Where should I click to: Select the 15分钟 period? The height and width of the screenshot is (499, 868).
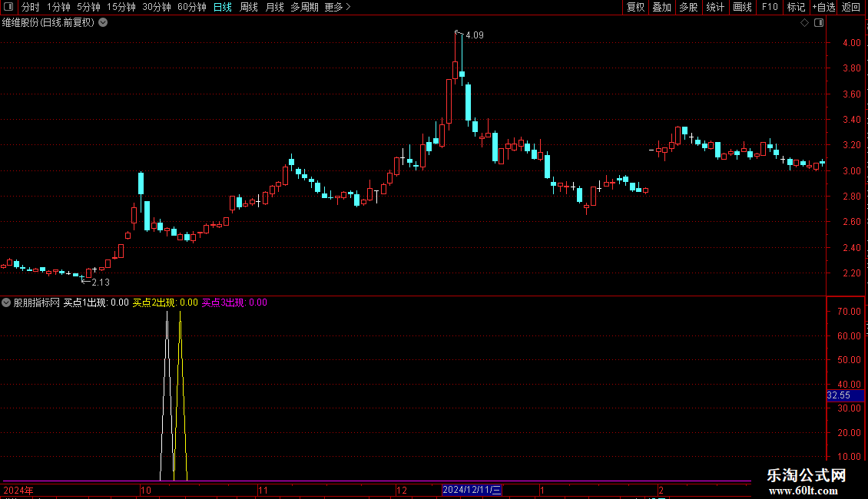pyautogui.click(x=121, y=7)
